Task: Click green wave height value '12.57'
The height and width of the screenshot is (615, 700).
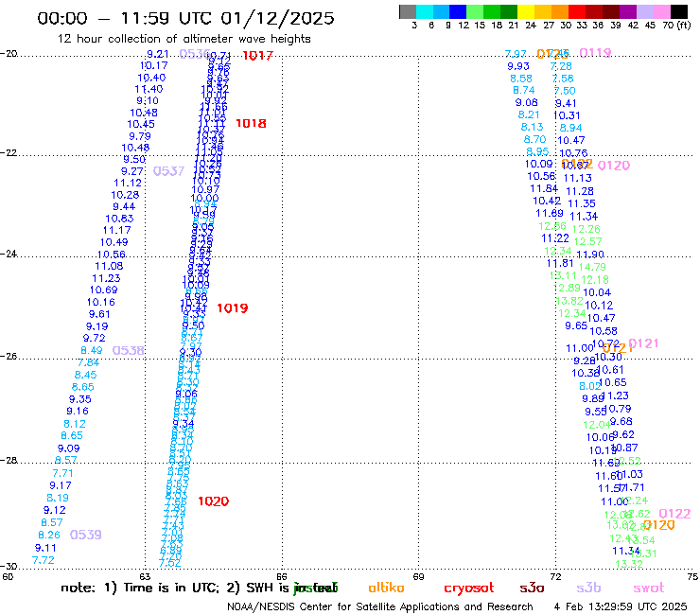Action: tap(588, 241)
